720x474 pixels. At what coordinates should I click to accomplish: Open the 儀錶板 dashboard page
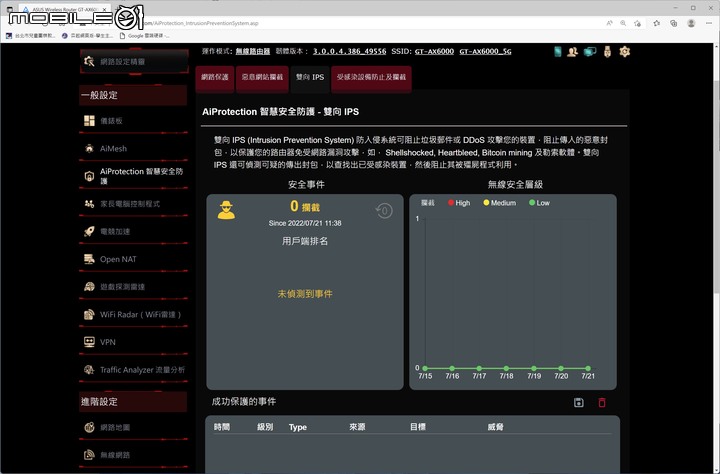[x=134, y=121]
